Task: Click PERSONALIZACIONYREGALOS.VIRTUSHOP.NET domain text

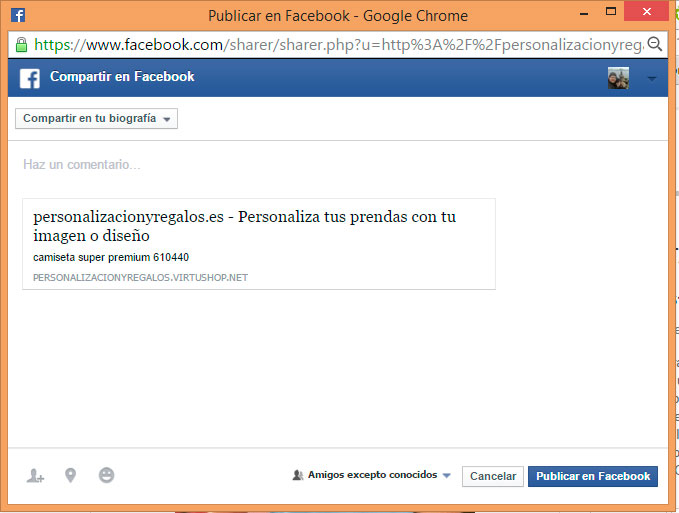Action: [x=140, y=277]
